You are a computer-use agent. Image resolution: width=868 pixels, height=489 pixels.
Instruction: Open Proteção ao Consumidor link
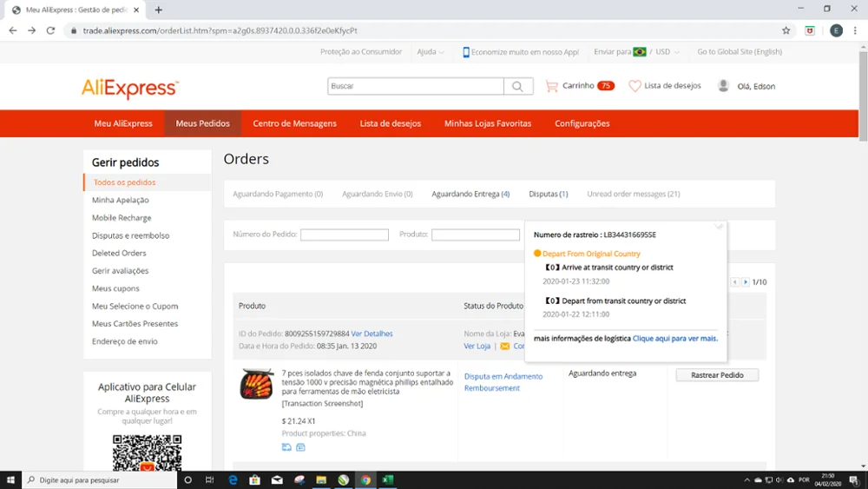361,51
